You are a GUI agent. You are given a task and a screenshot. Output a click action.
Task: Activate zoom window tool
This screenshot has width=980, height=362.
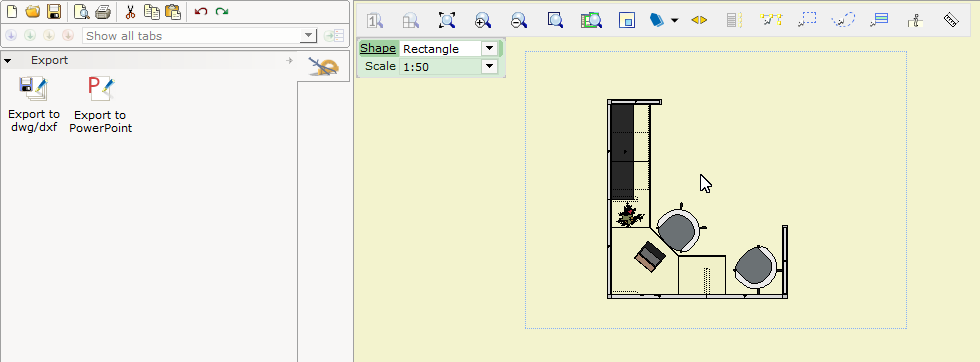pyautogui.click(x=555, y=20)
